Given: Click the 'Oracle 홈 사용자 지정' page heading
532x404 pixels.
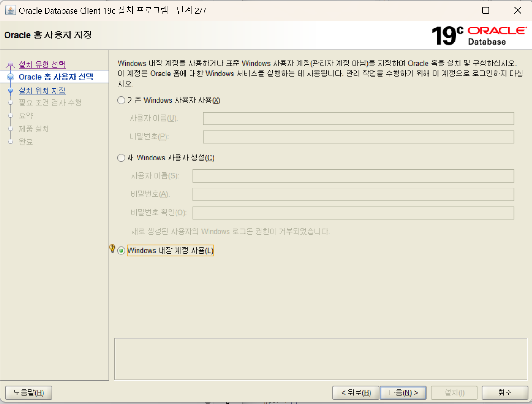Looking at the screenshot, I should tap(48, 35).
